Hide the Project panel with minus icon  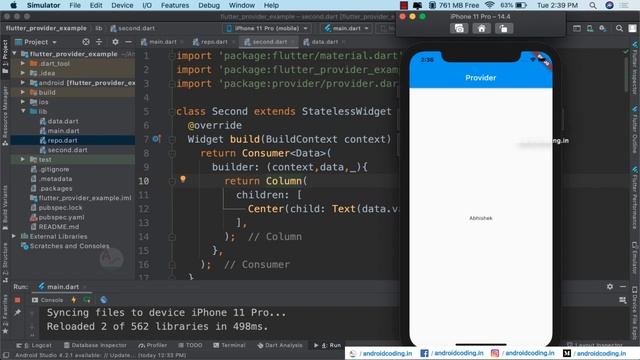(x=128, y=42)
